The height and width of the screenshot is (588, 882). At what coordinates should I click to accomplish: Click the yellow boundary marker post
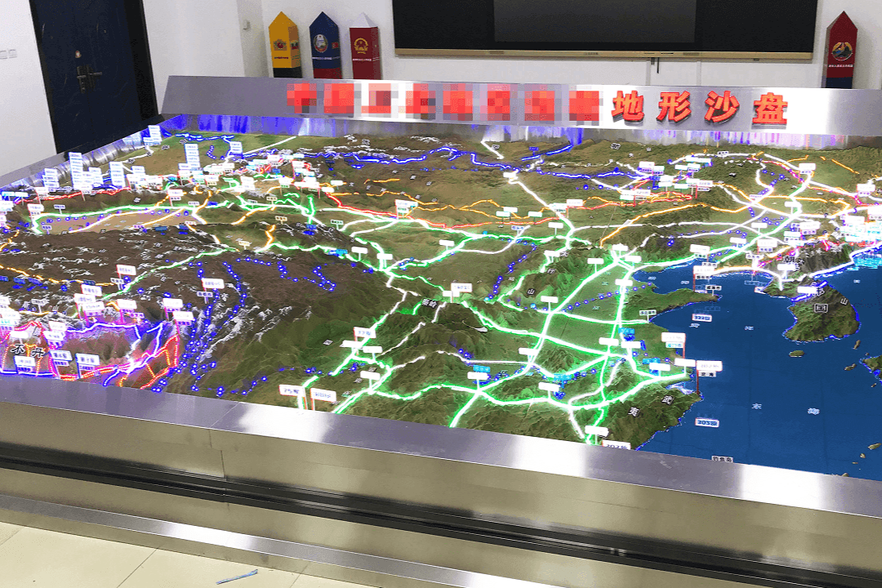[x=285, y=45]
